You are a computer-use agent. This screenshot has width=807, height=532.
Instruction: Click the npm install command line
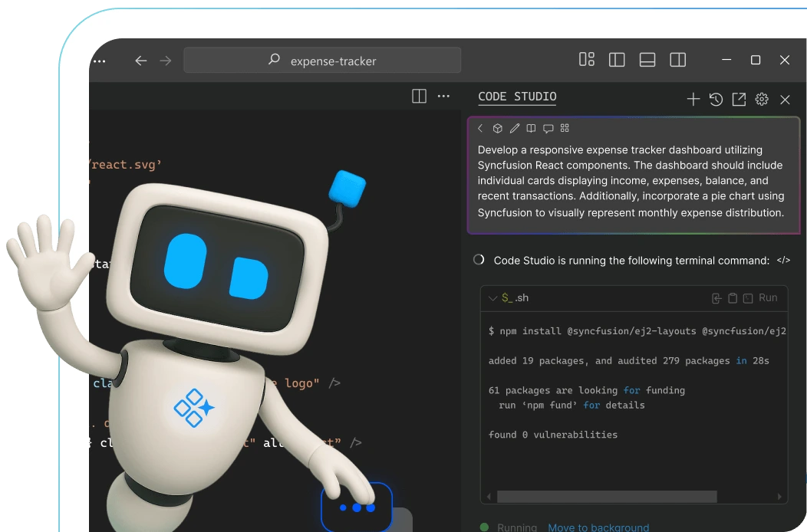click(637, 331)
